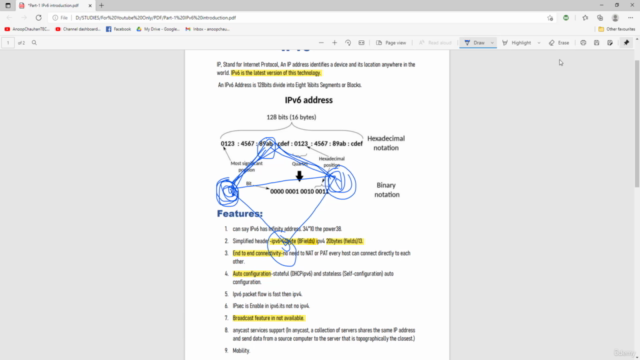The width and height of the screenshot is (640, 360).
Task: Open My Drive - Google bookmark
Action: click(x=158, y=29)
